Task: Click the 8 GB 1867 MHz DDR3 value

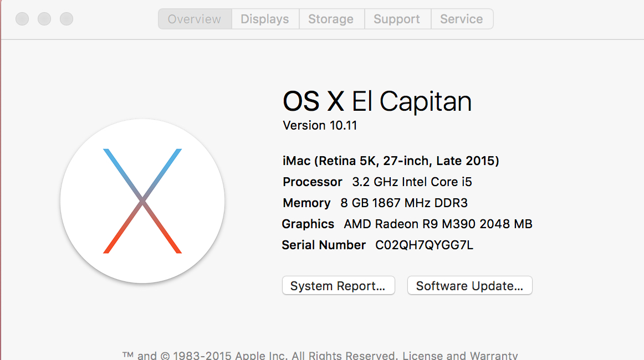Action: tap(404, 203)
